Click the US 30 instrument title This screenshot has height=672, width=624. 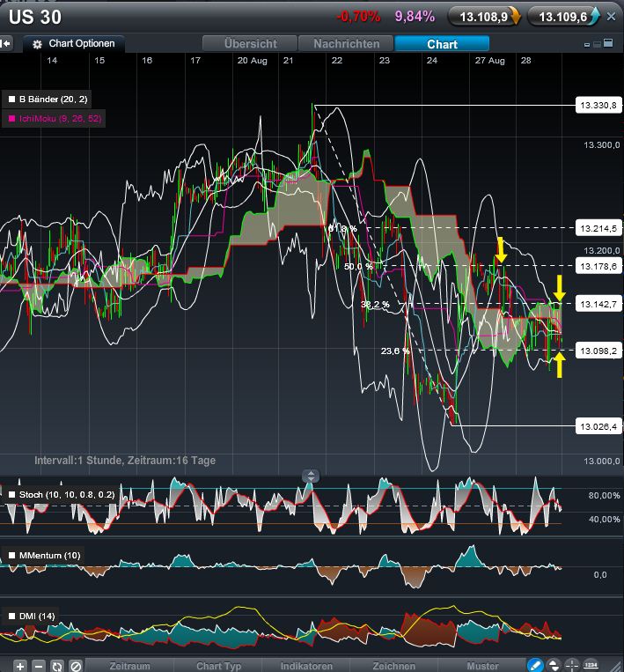35,17
